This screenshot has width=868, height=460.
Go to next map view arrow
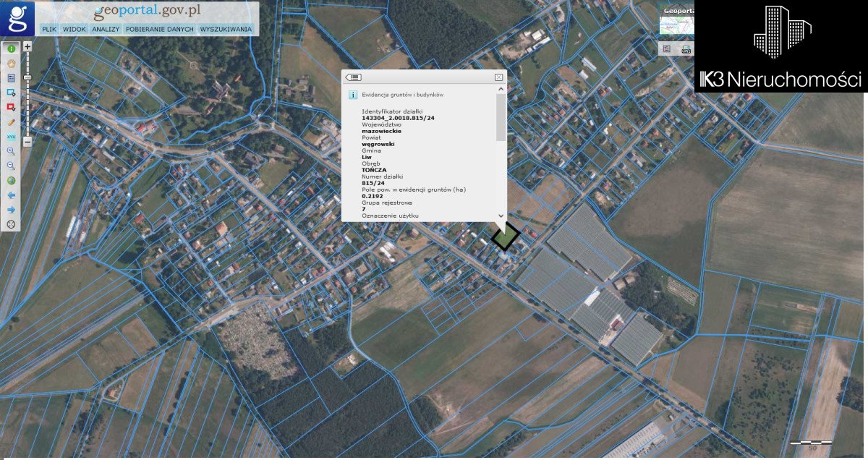click(x=12, y=210)
